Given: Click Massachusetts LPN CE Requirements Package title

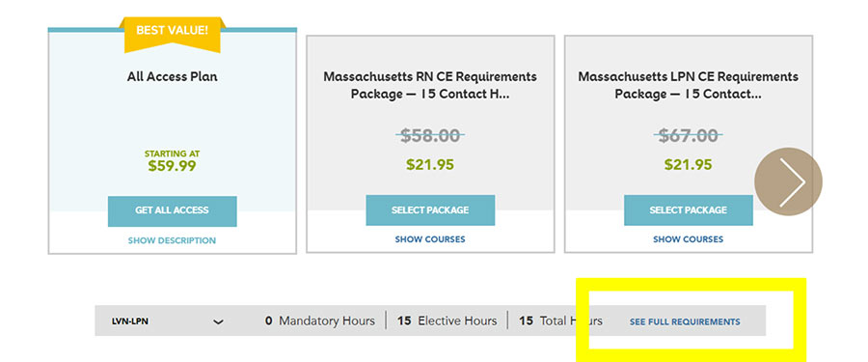Looking at the screenshot, I should click(x=688, y=85).
